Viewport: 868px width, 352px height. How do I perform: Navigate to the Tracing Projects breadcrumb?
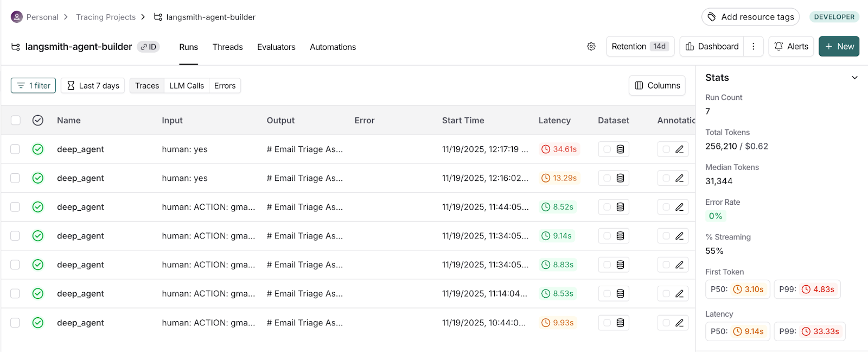coord(106,17)
